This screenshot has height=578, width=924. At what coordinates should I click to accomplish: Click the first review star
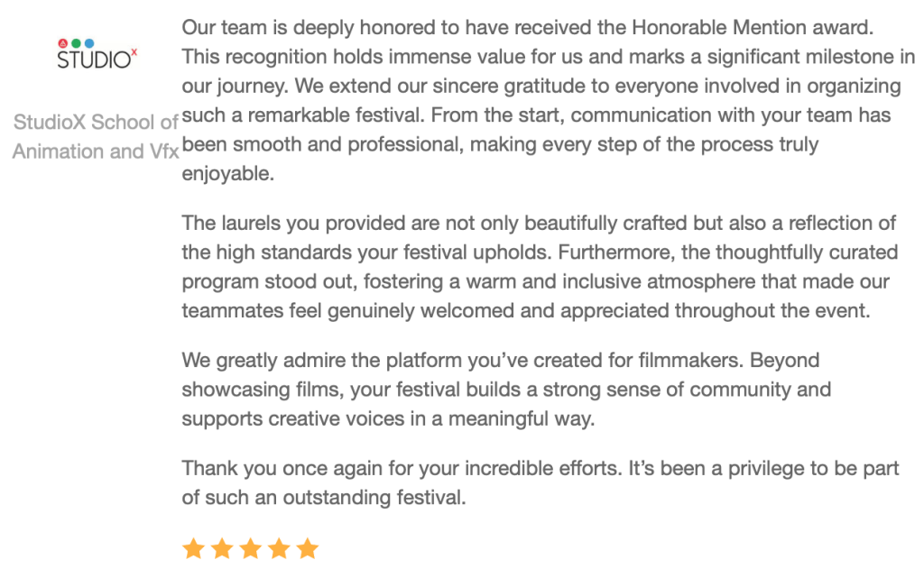[x=193, y=548]
